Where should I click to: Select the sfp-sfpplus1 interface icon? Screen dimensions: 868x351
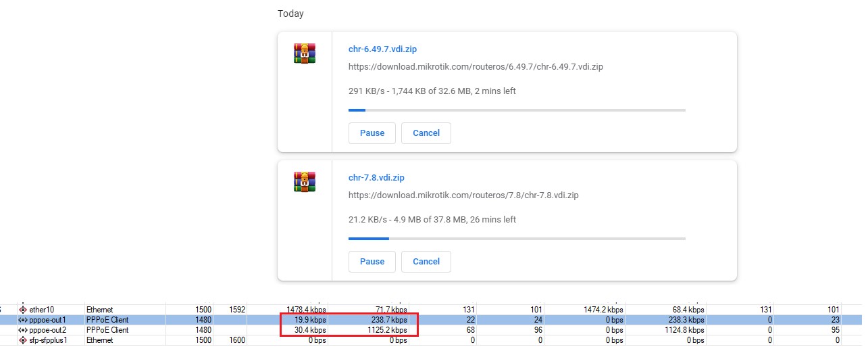coord(23,340)
